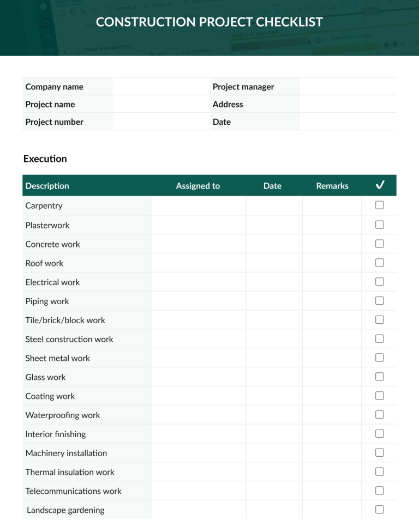Select the Waterproofing work checkbox
419x532 pixels.
[x=380, y=415]
